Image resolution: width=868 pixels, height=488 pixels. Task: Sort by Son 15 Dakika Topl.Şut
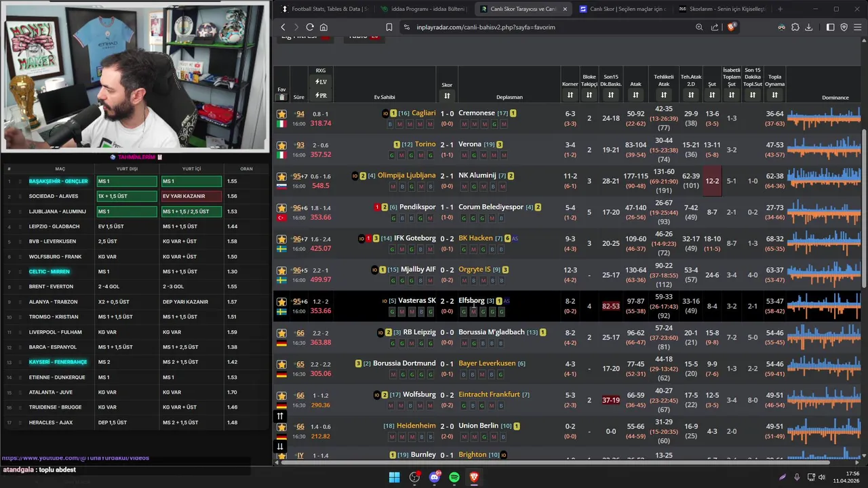(x=753, y=95)
